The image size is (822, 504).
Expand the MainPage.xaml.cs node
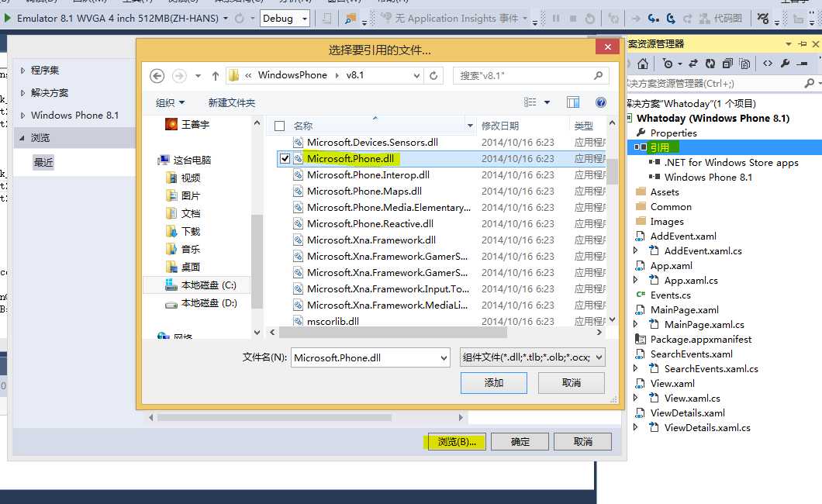[x=636, y=324]
